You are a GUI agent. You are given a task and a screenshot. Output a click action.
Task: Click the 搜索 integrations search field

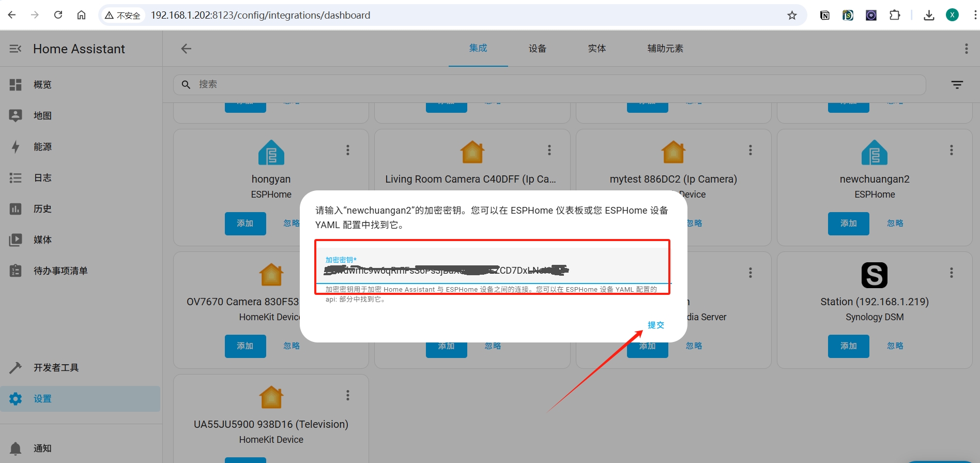point(549,84)
